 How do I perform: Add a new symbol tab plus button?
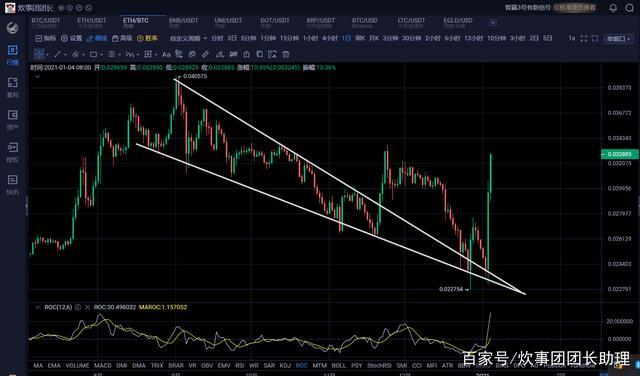[493, 22]
